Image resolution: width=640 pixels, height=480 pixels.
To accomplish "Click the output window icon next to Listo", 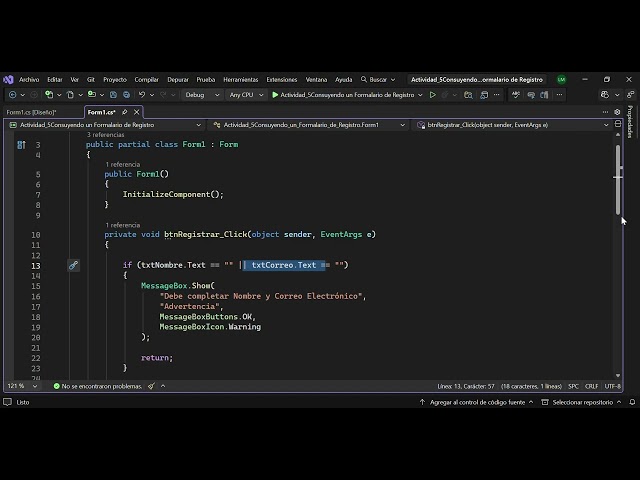I will pyautogui.click(x=7, y=402).
